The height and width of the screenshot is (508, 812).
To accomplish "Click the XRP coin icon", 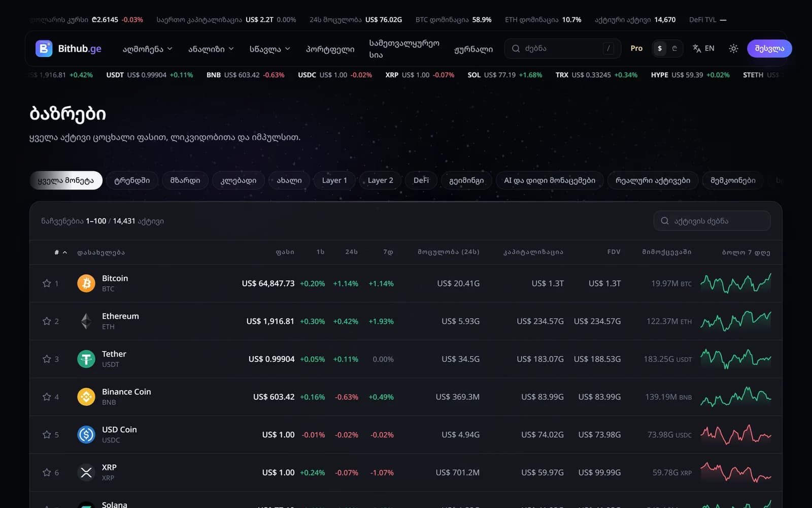I will click(86, 472).
